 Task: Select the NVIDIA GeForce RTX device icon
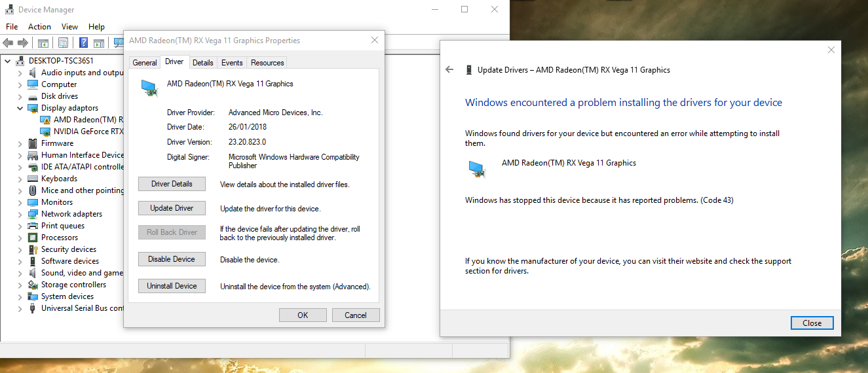(x=45, y=132)
